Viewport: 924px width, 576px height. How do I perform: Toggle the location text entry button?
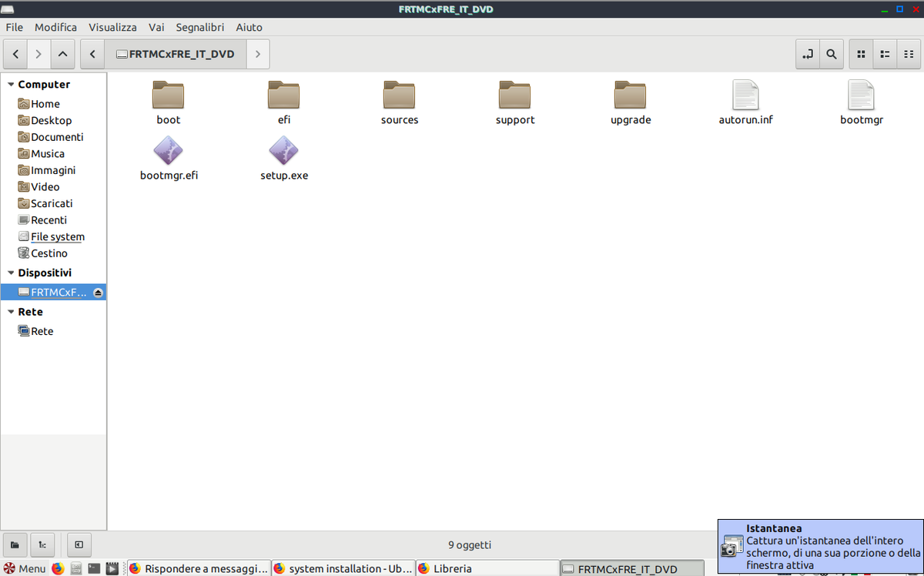click(x=807, y=55)
